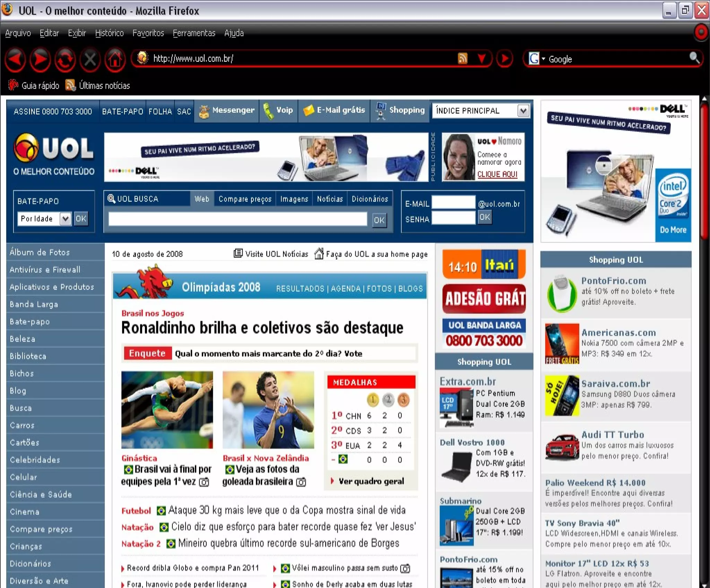Click the Stop loading X button

[x=90, y=60]
